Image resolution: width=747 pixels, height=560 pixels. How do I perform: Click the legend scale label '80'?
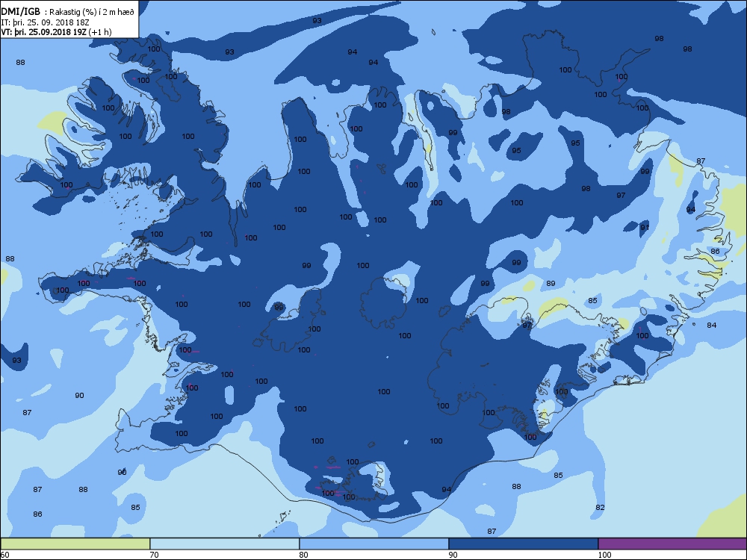pyautogui.click(x=303, y=555)
